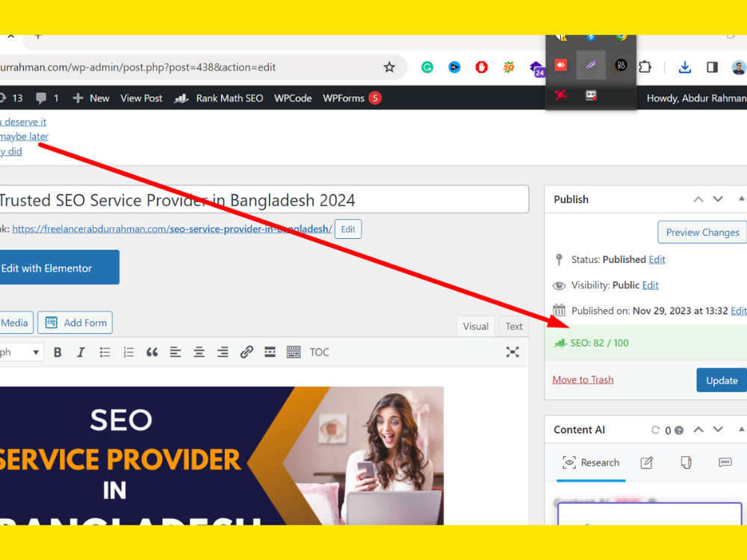Click the AnyDesk tray icon in popup

click(561, 65)
